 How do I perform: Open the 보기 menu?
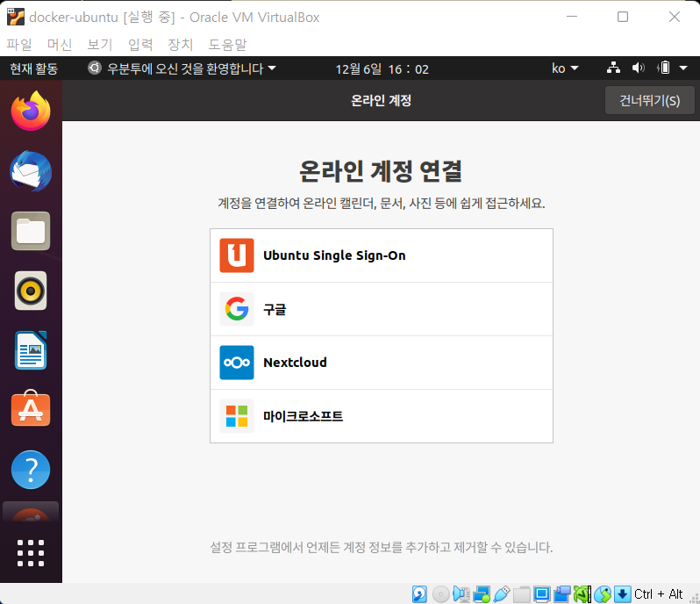(100, 44)
